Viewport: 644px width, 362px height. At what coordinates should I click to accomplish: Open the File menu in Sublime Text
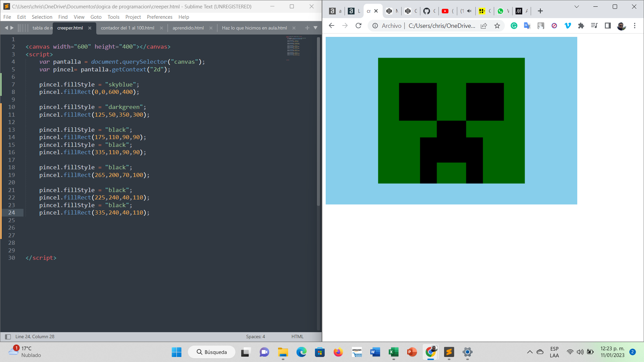point(7,17)
